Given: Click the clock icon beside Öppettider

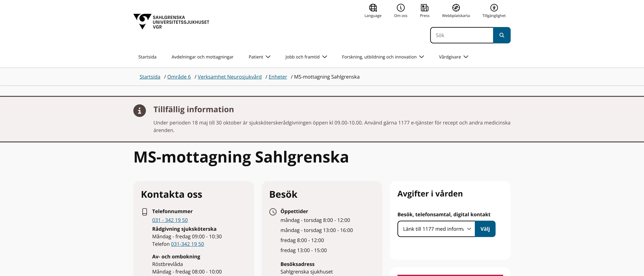Looking at the screenshot, I should [x=273, y=212].
